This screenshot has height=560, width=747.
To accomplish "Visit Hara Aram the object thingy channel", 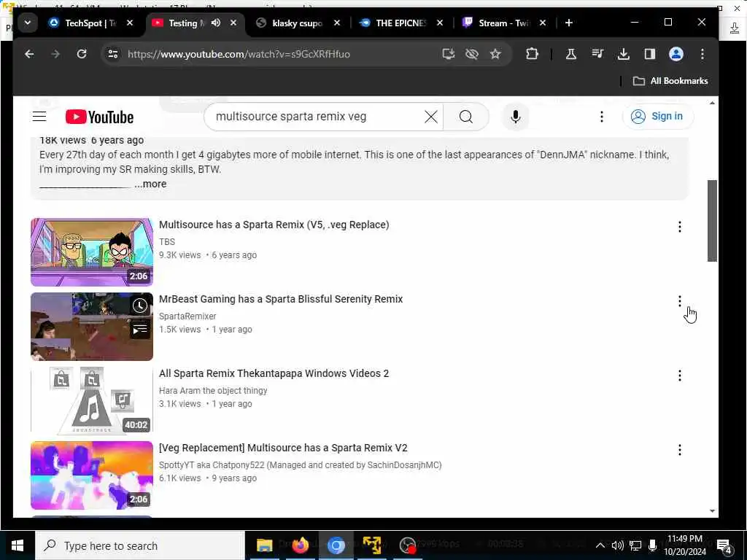I will pos(213,391).
